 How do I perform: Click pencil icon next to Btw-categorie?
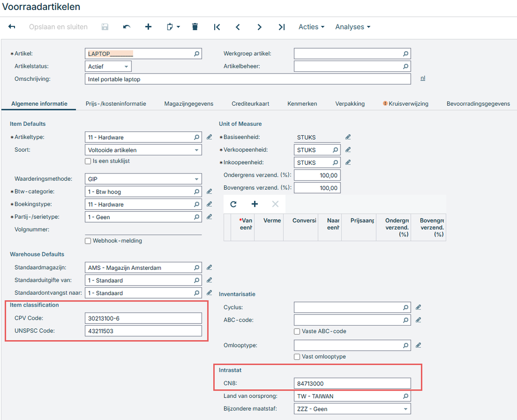coord(210,192)
